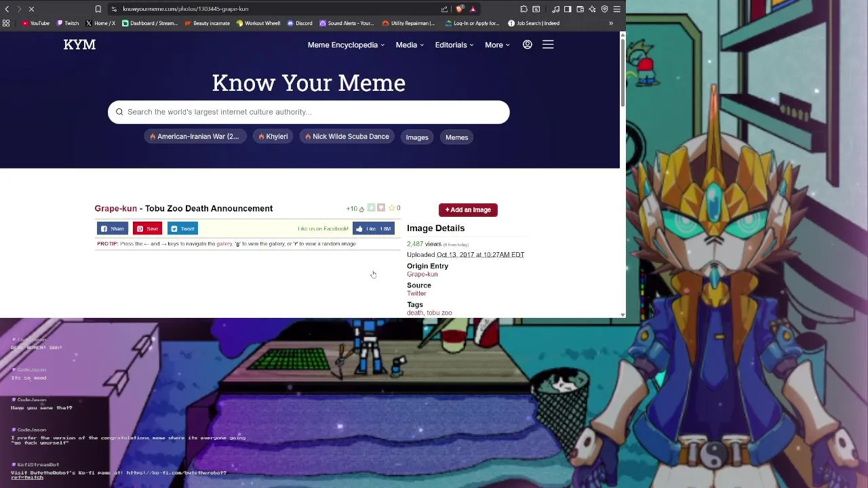Select the Khyleri trending tag
868x488 pixels.
(x=273, y=137)
